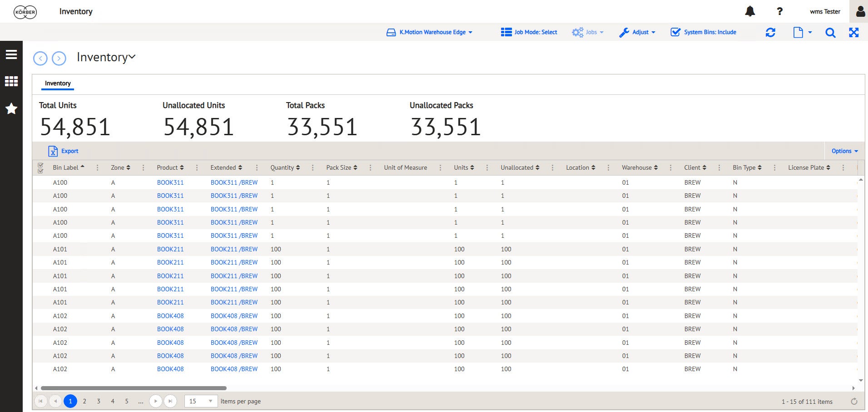Open the items per page combo box
868x412 pixels.
coord(200,401)
